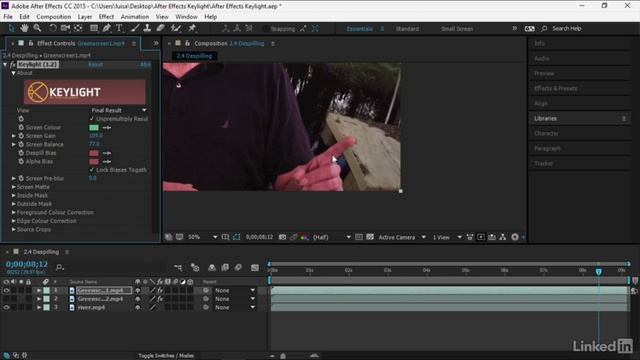Expand Inside Mask settings
Viewport: 640px width, 360px height.
click(x=13, y=196)
